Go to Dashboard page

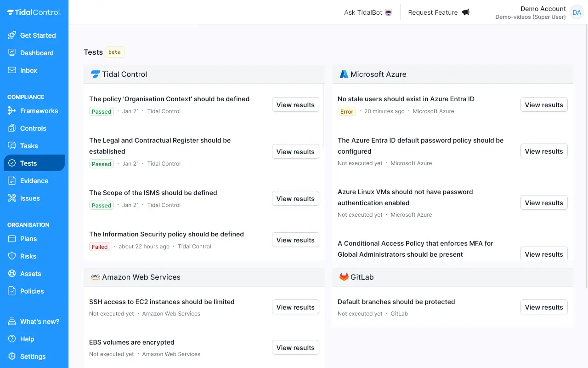point(34,53)
